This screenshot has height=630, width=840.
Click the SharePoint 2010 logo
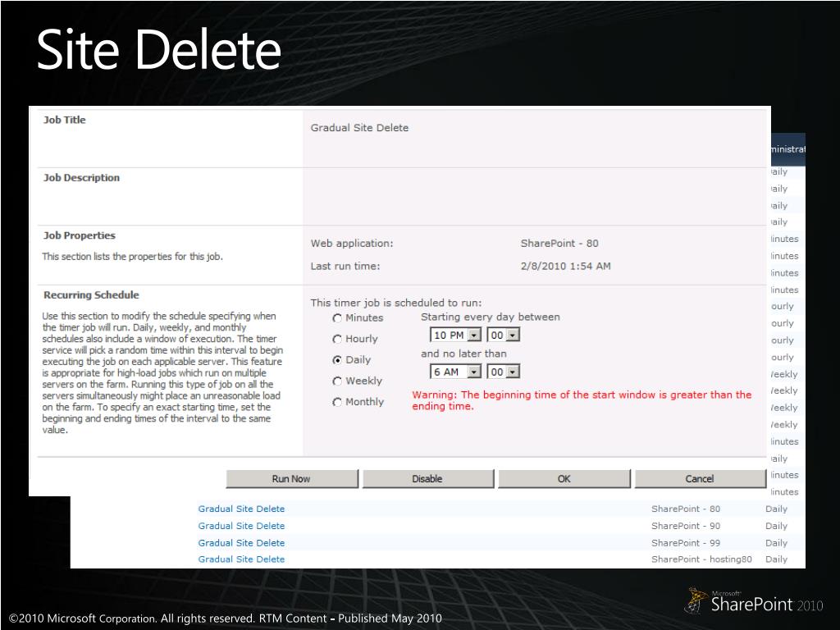tap(755, 601)
